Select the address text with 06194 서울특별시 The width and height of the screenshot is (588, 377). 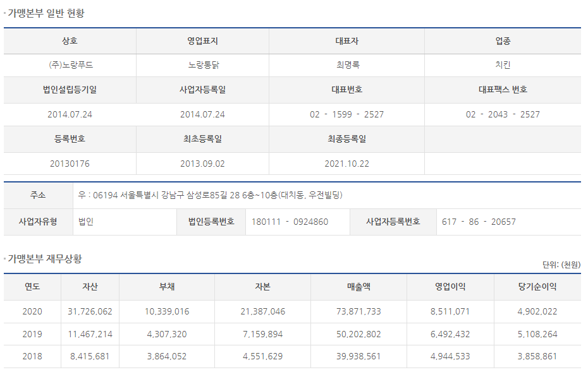coord(210,195)
